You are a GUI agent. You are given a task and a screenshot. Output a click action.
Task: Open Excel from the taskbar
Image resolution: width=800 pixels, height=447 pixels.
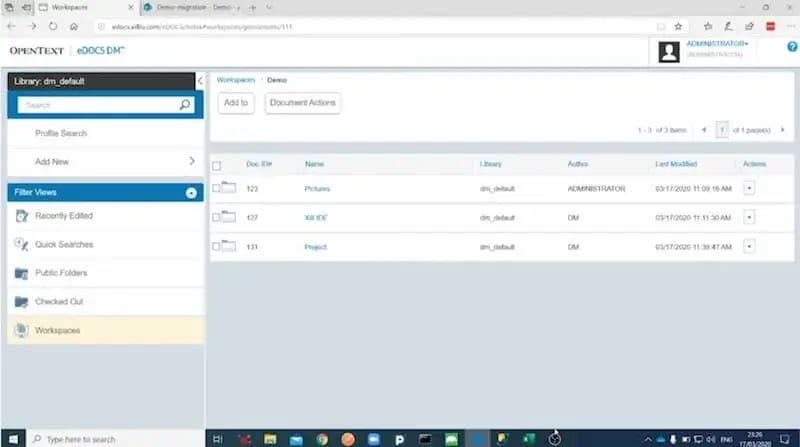tap(529, 439)
